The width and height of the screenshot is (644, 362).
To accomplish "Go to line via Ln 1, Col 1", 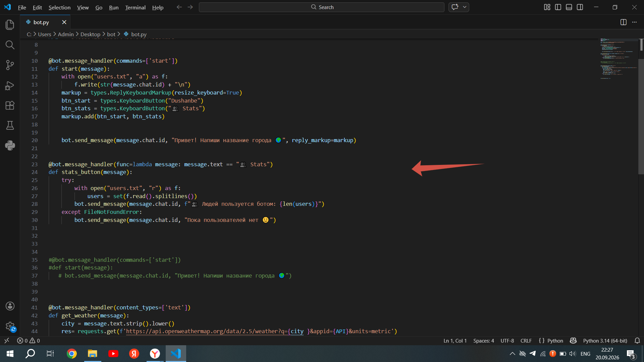I will pyautogui.click(x=455, y=341).
